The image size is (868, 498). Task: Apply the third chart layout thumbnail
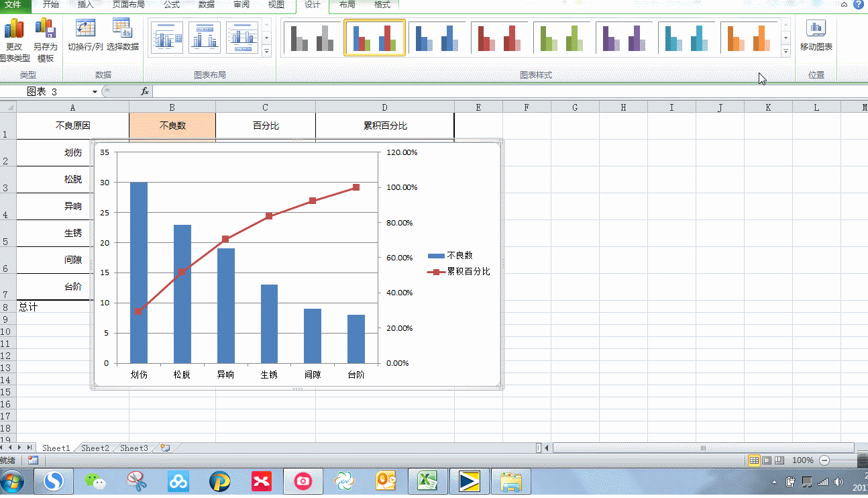click(x=242, y=37)
